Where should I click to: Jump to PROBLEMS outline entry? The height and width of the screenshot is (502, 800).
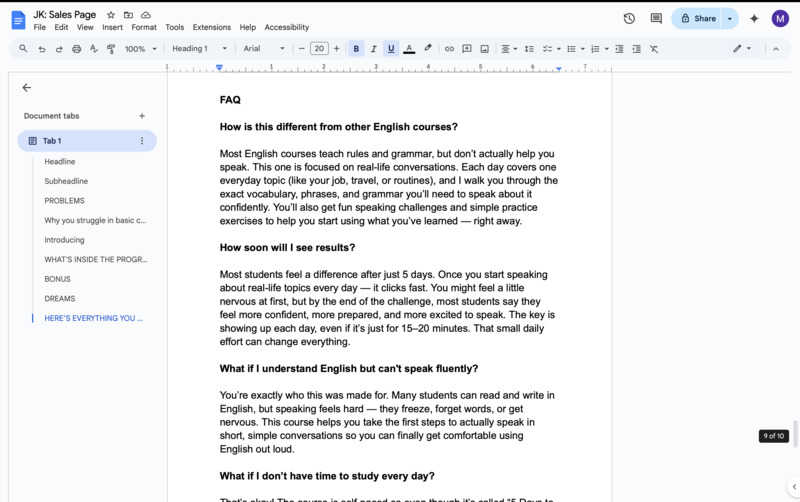click(x=64, y=200)
